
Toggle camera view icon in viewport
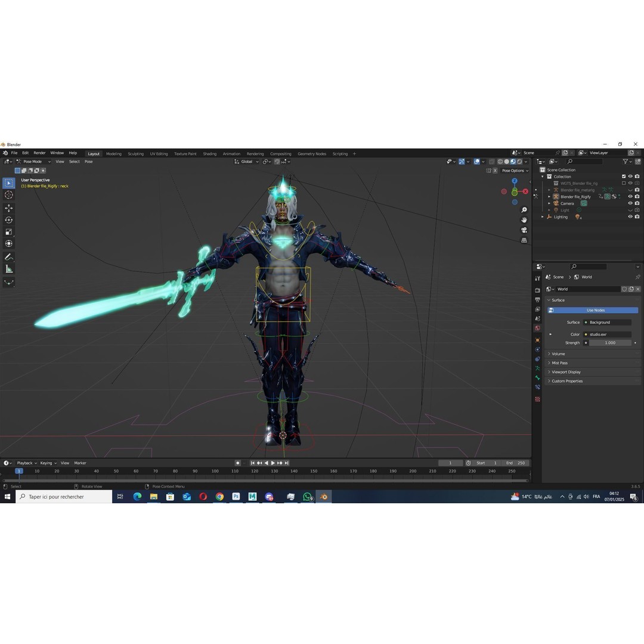coord(524,230)
